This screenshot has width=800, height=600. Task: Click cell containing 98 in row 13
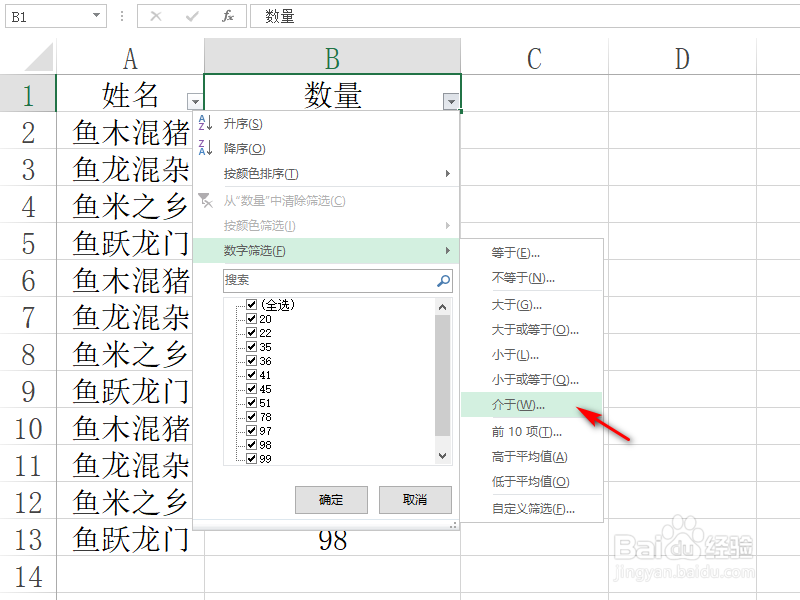(x=332, y=543)
